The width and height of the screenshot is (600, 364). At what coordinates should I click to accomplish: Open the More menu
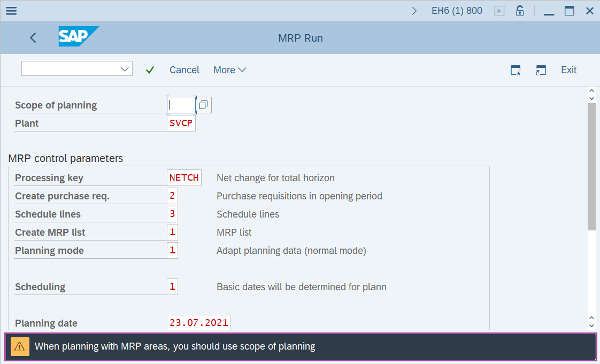click(229, 70)
